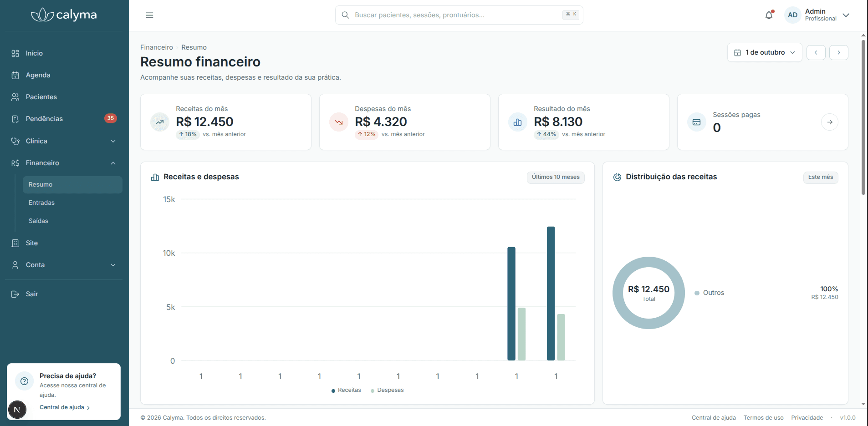
Task: Click the Receitas do mês trend-up icon
Action: click(x=160, y=122)
